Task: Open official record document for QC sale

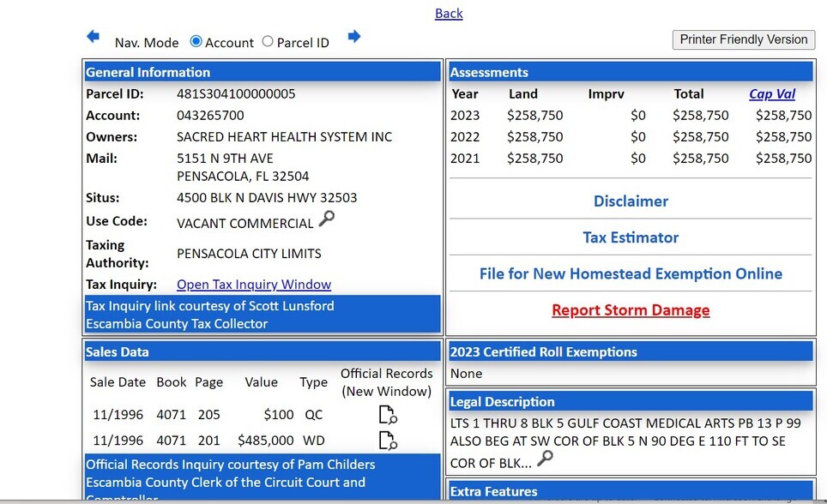Action: pyautogui.click(x=388, y=416)
